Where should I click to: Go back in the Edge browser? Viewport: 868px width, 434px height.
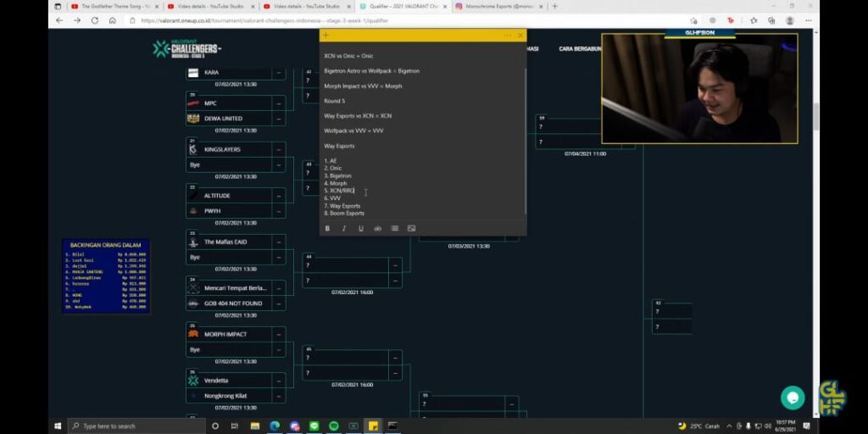click(59, 20)
